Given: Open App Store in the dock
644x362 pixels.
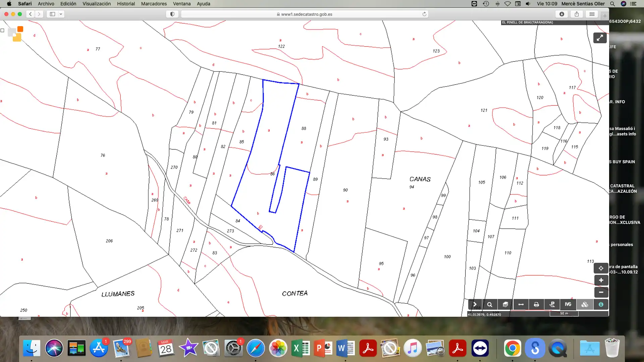Looking at the screenshot, I should click(99, 348).
